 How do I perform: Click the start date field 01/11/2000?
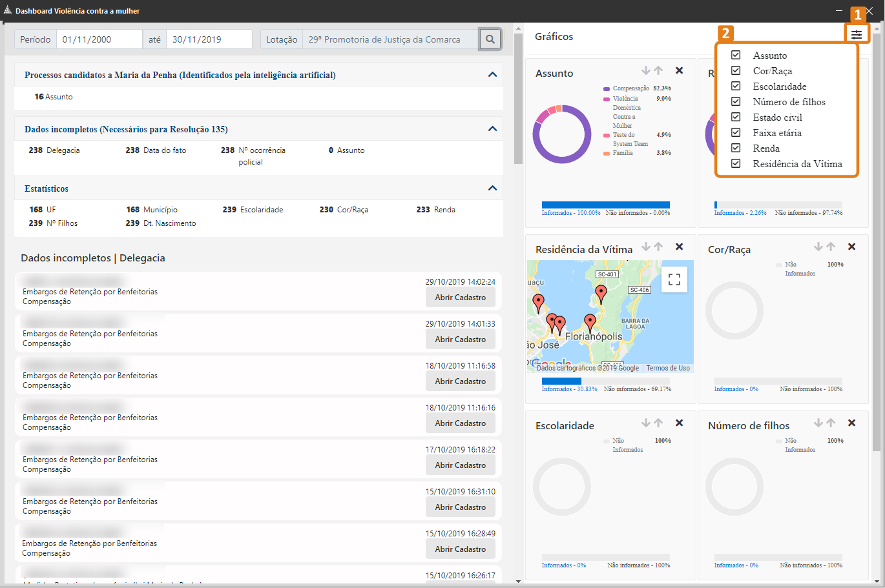click(99, 39)
